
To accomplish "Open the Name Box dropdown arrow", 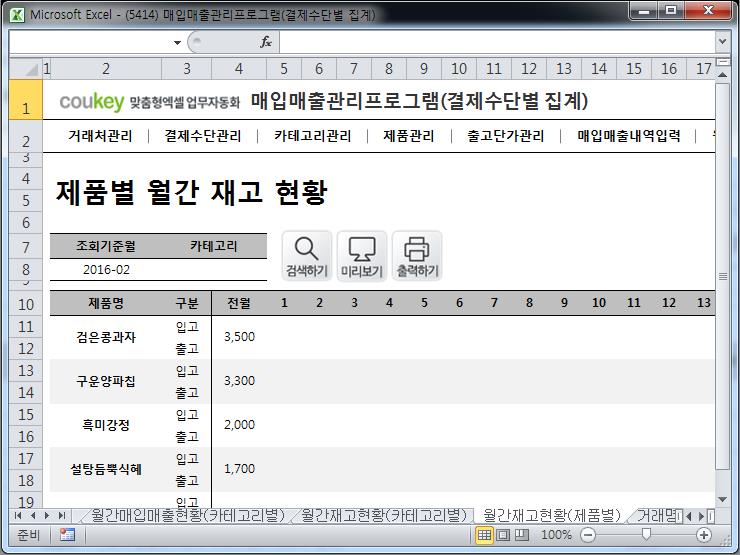I will click(177, 42).
